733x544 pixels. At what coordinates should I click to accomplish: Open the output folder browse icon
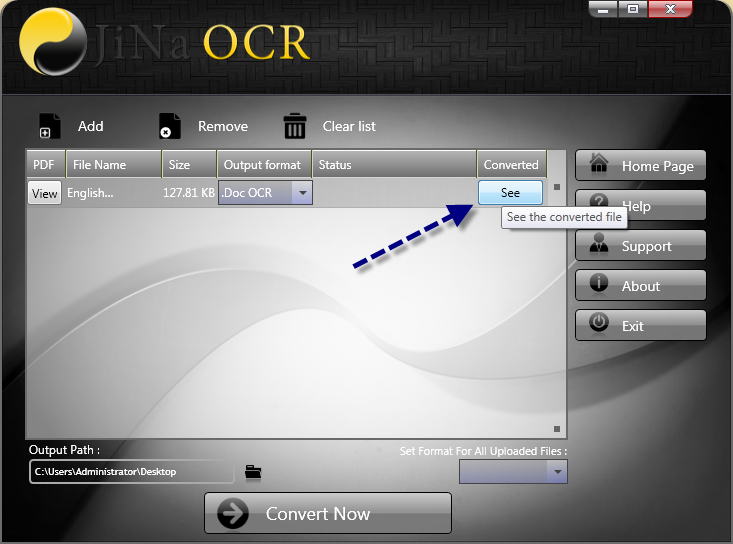[253, 472]
